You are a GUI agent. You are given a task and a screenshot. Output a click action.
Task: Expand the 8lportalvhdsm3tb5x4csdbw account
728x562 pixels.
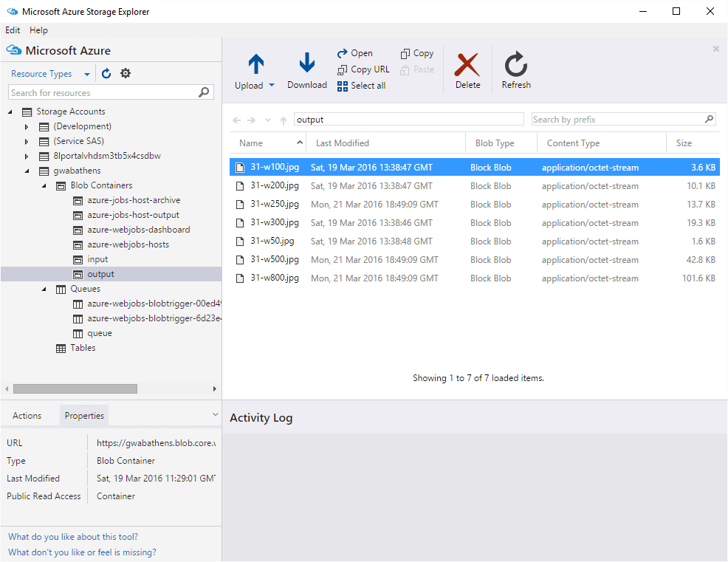[27, 156]
